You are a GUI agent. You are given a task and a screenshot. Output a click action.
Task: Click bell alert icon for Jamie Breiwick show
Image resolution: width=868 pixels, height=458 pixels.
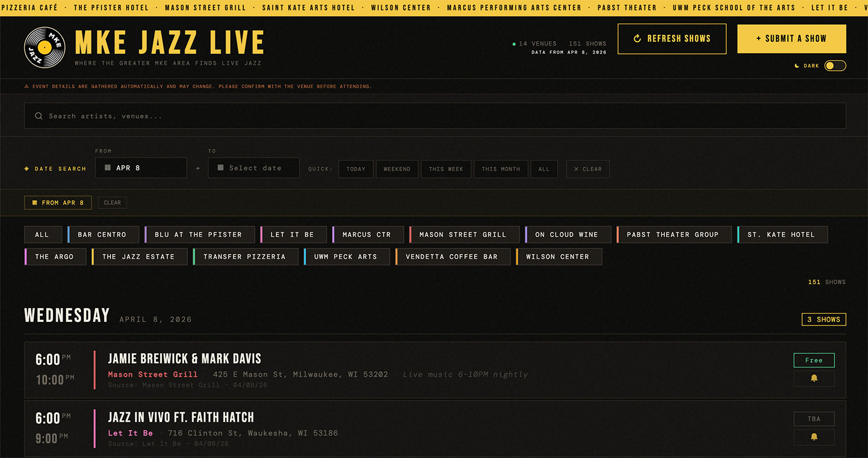tap(814, 378)
